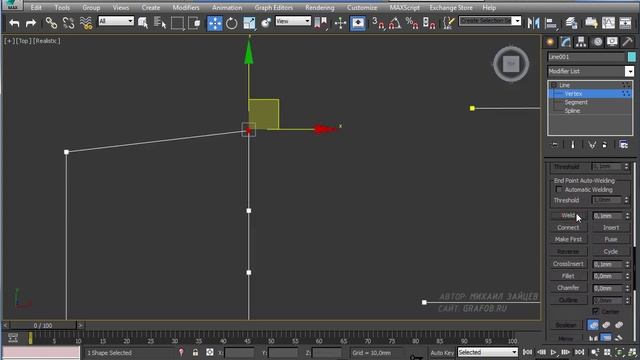Open the Modifiers menu
Image resolution: width=640 pixels, height=360 pixels.
[186, 7]
